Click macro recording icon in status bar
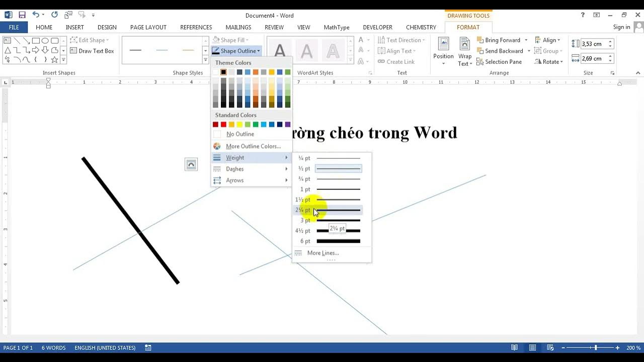Image resolution: width=644 pixels, height=362 pixels. click(148, 347)
